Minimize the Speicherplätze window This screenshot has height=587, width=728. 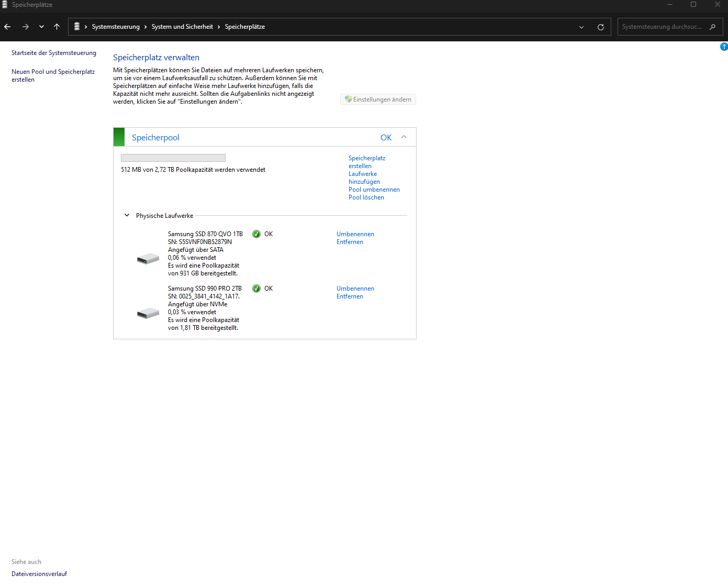[x=670, y=5]
